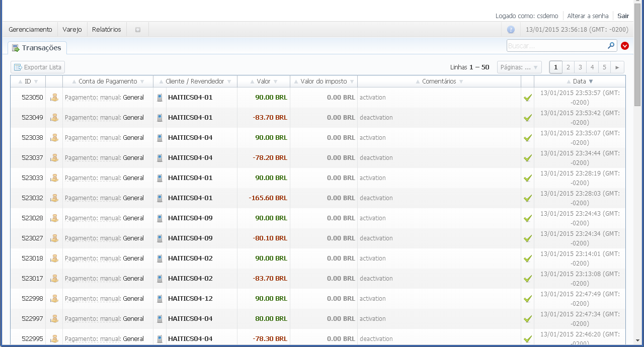Click coins icon for transaction 522998
Viewport: 644px width, 347px height.
click(54, 299)
